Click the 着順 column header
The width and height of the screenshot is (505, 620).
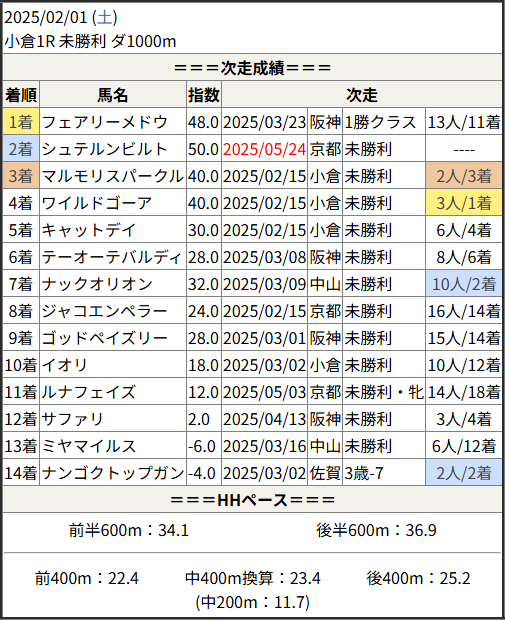coord(21,95)
